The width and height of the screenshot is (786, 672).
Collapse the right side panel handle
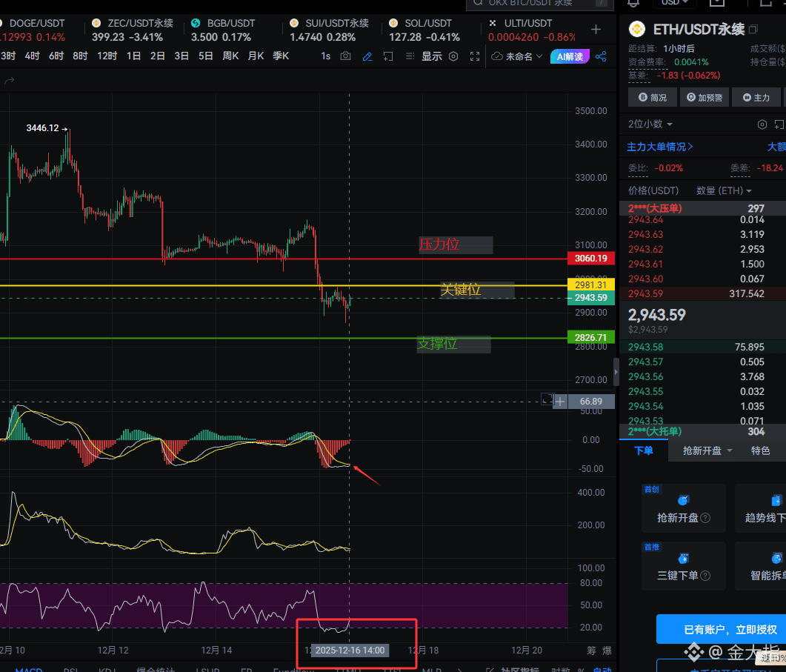point(616,372)
